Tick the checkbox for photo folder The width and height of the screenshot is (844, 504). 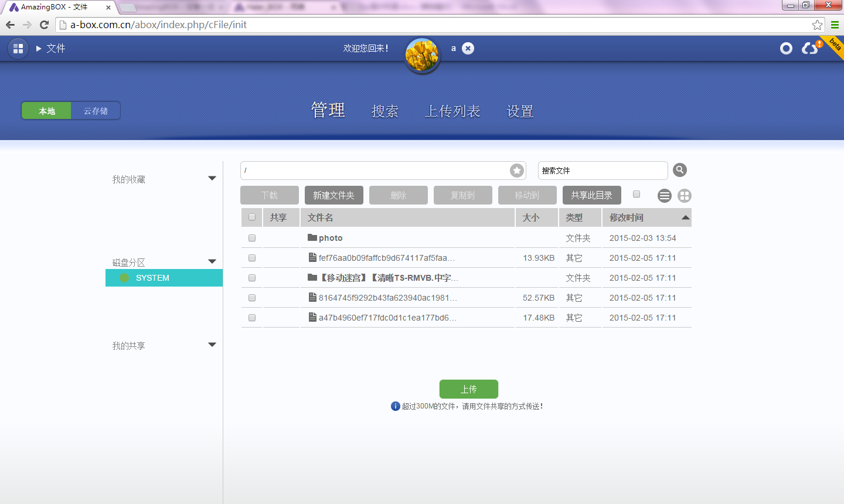coord(252,238)
